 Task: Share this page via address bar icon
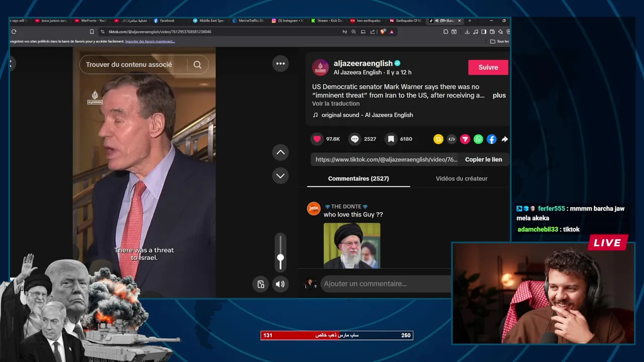pyautogui.click(x=372, y=32)
